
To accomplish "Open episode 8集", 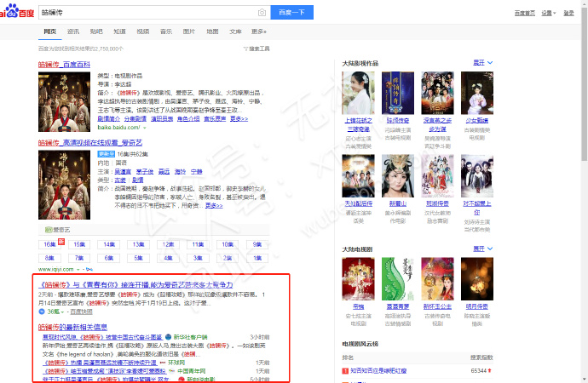I will pos(49,258).
